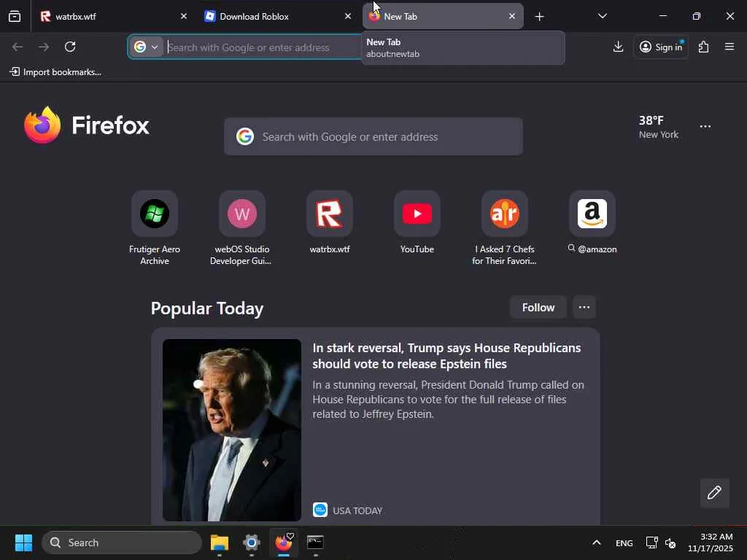The width and height of the screenshot is (747, 560).
Task: Go back with the back arrow
Action: [x=18, y=47]
